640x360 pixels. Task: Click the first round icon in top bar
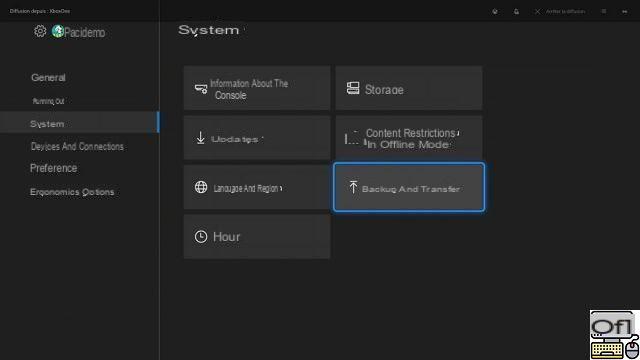click(x=495, y=11)
